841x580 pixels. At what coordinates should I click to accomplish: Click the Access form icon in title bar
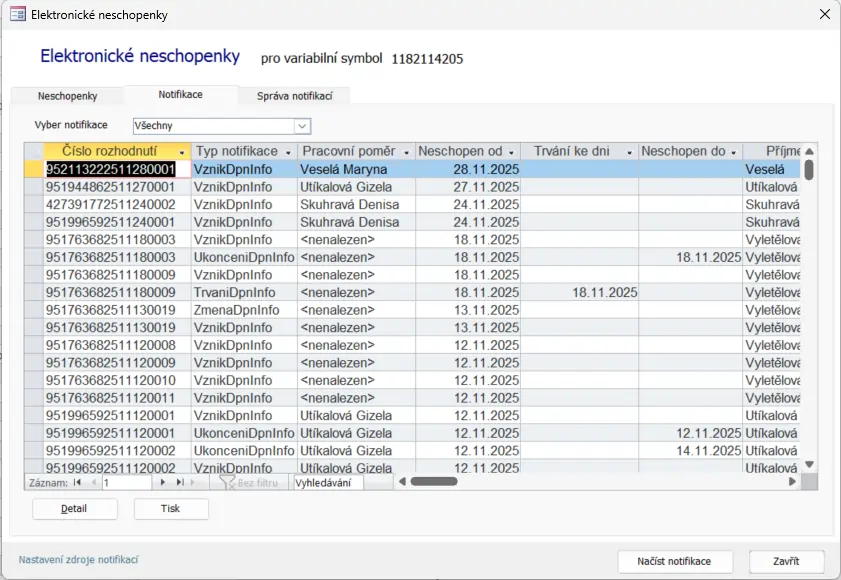(x=17, y=15)
